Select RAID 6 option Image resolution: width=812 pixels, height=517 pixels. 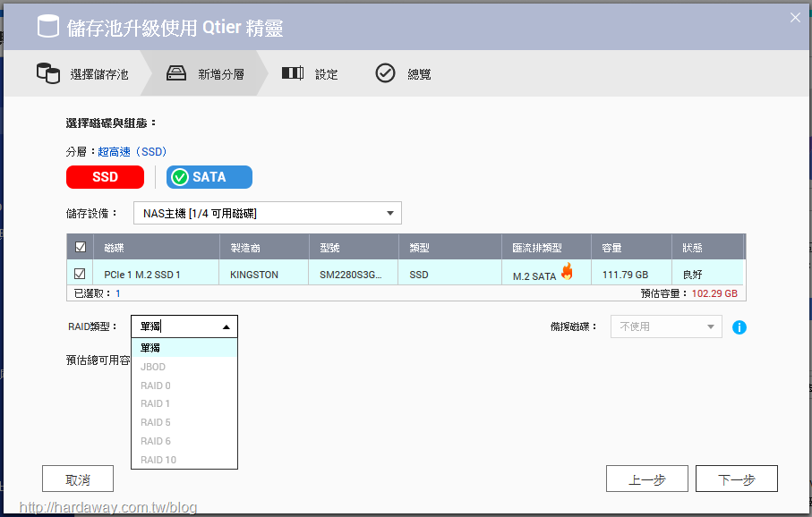click(184, 441)
